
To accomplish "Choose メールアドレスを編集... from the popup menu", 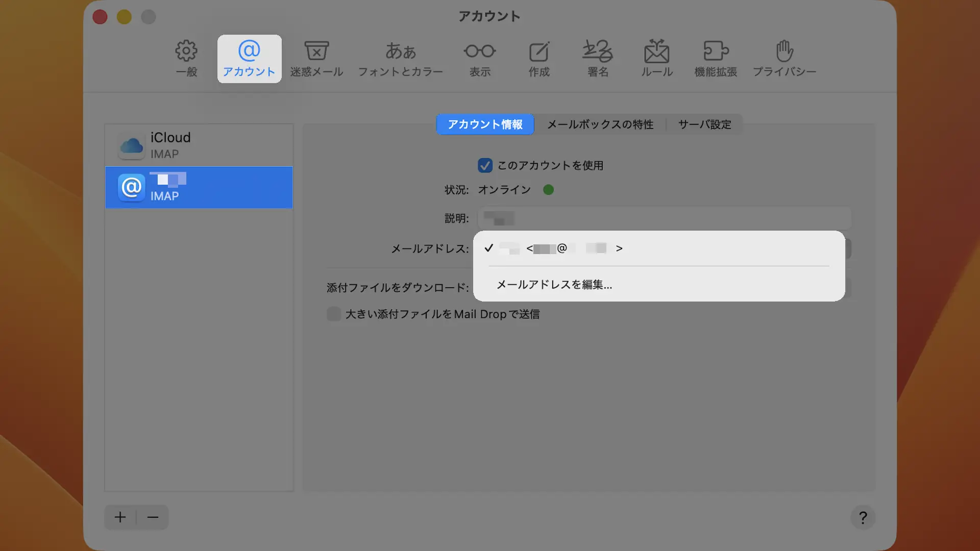I will point(554,285).
